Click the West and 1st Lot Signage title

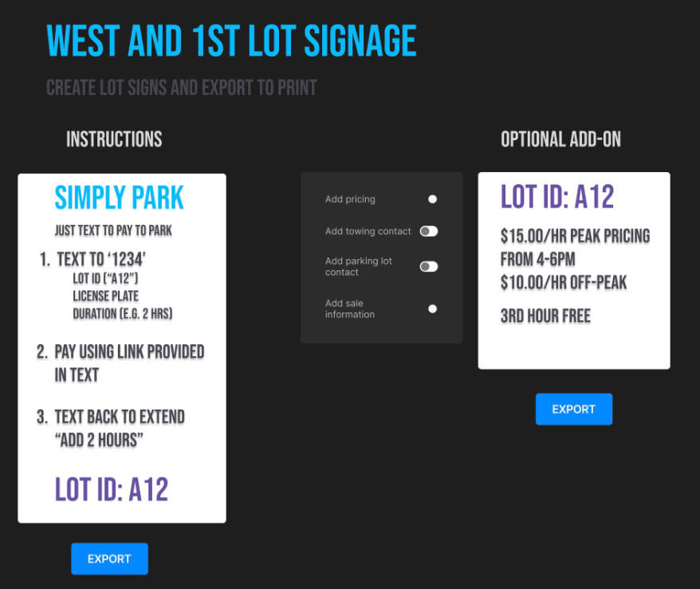click(x=231, y=41)
